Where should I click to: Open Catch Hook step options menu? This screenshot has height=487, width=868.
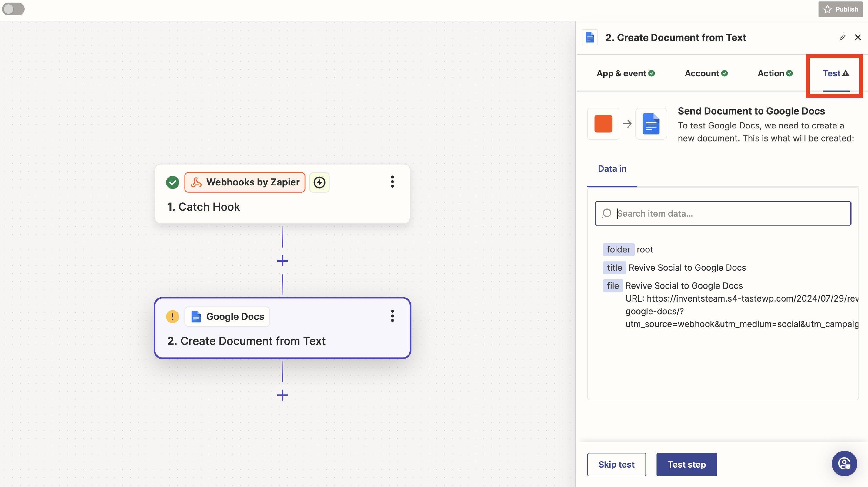[392, 182]
